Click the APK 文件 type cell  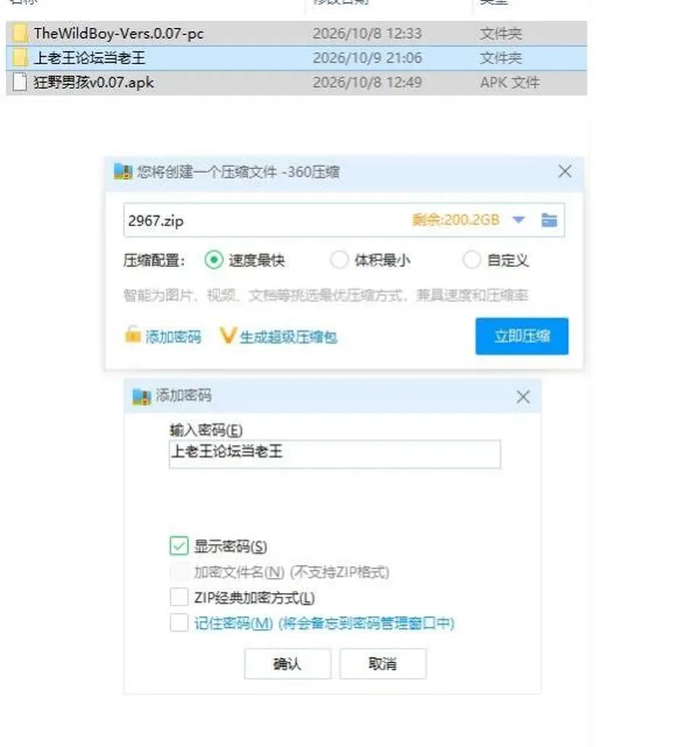coord(510,82)
